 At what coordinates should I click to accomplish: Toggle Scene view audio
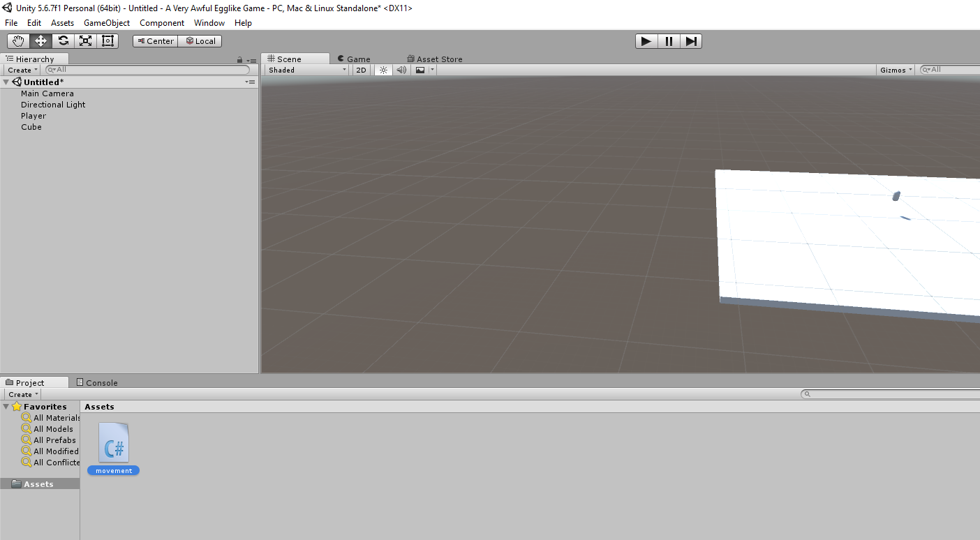click(401, 70)
